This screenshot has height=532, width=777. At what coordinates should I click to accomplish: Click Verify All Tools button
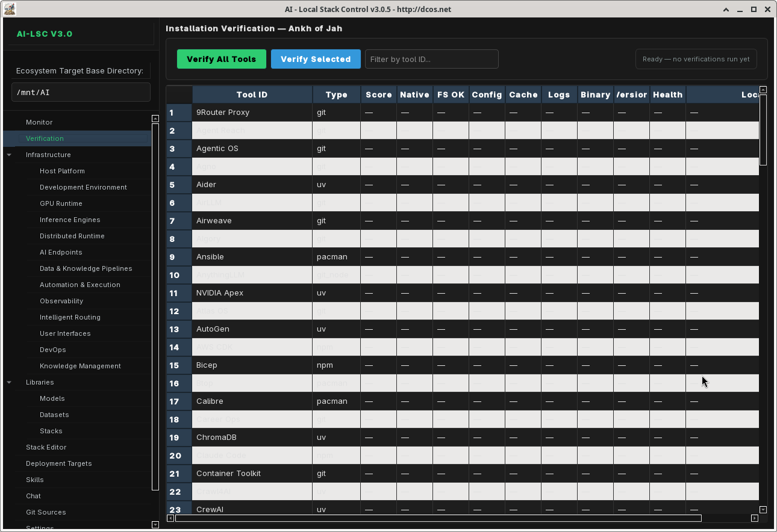pos(221,59)
